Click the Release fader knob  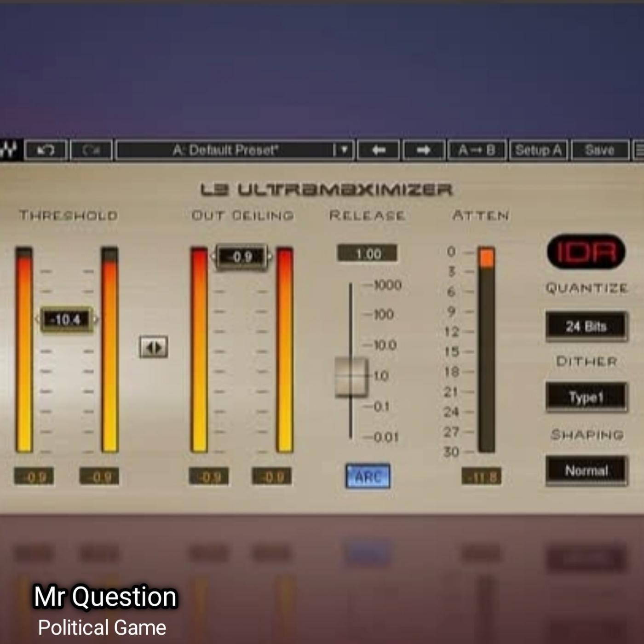tap(351, 377)
